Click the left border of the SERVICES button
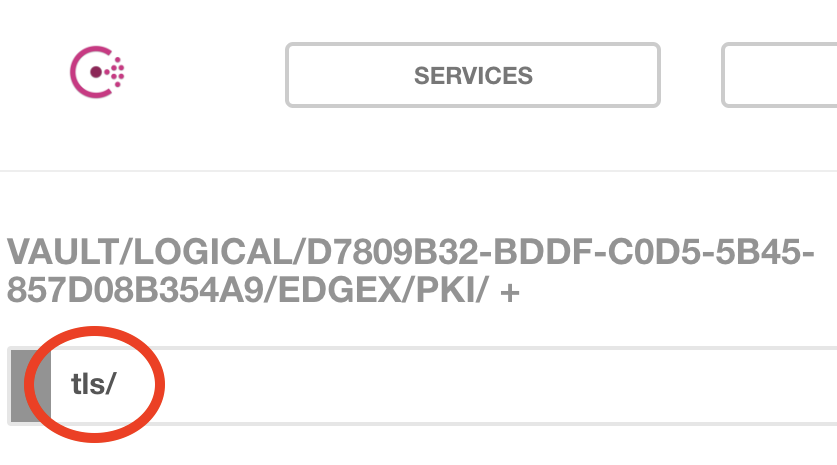The image size is (837, 465). [x=287, y=75]
